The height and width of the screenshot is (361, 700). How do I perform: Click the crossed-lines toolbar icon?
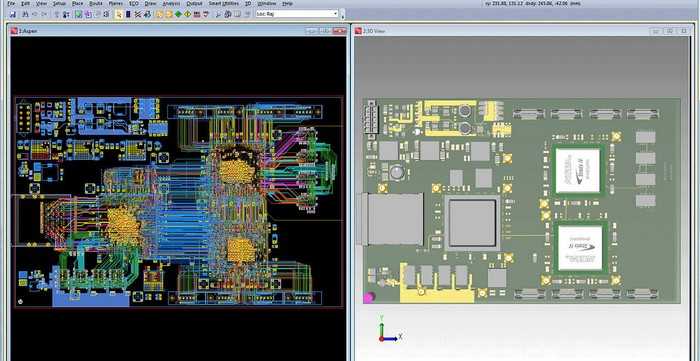click(138, 14)
